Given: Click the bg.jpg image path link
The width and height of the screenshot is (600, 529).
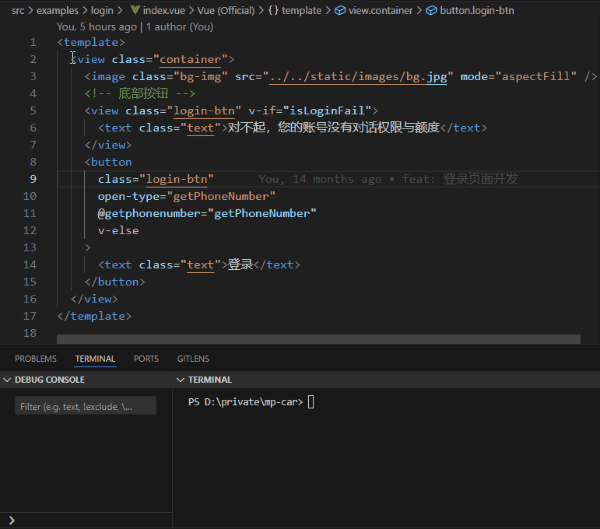Looking at the screenshot, I should pos(358,77).
